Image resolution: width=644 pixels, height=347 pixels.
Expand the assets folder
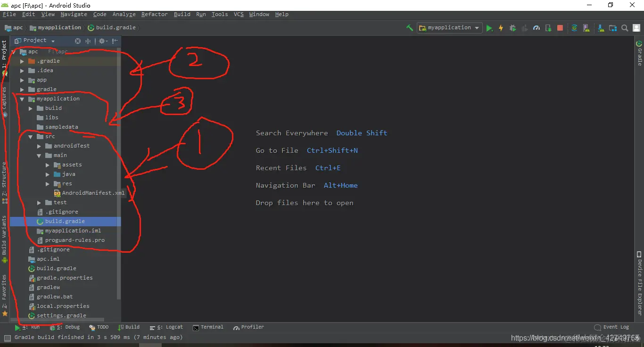48,165
